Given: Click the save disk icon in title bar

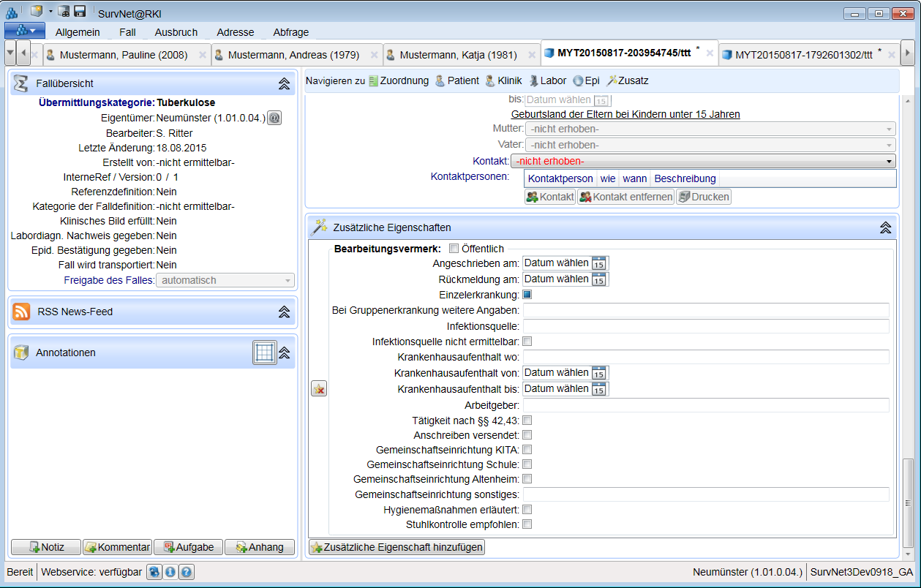Looking at the screenshot, I should pos(80,12).
